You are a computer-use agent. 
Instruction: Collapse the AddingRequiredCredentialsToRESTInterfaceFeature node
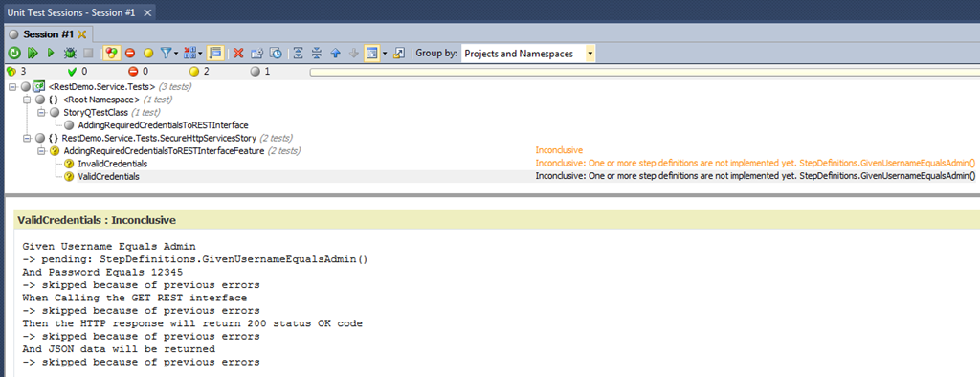tap(40, 151)
